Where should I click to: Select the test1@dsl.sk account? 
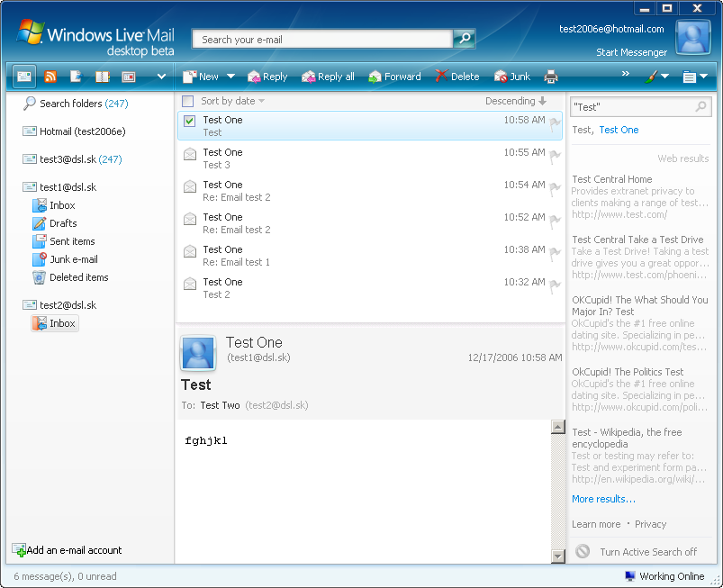pyautogui.click(x=59, y=186)
